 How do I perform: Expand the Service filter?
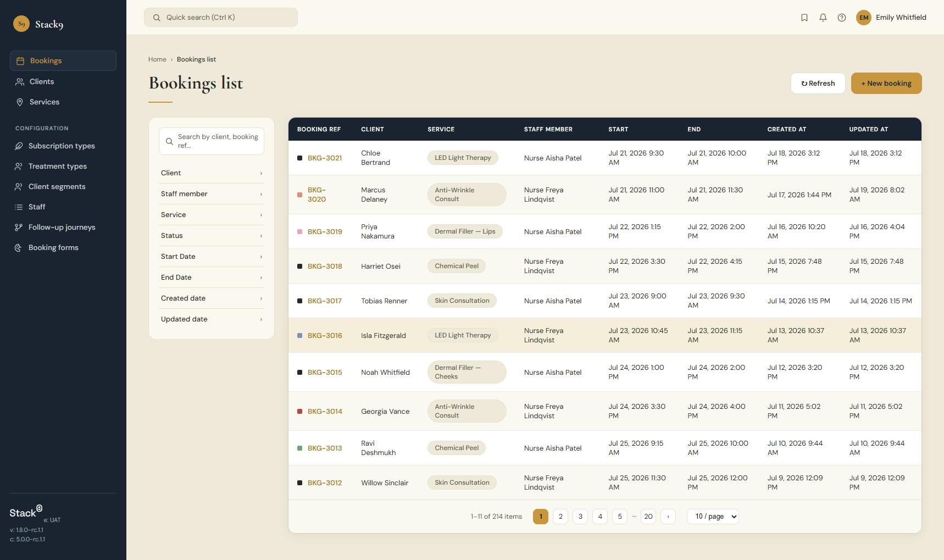click(212, 215)
